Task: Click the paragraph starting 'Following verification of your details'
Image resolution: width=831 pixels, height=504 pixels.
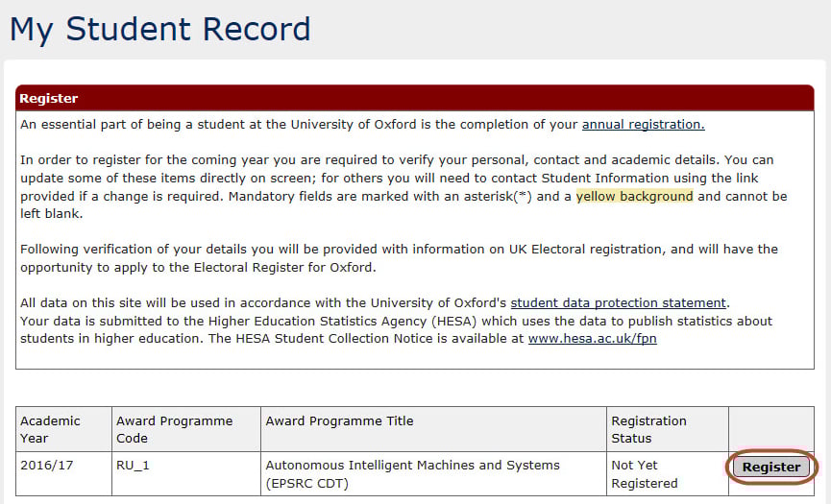Action: (x=384, y=258)
